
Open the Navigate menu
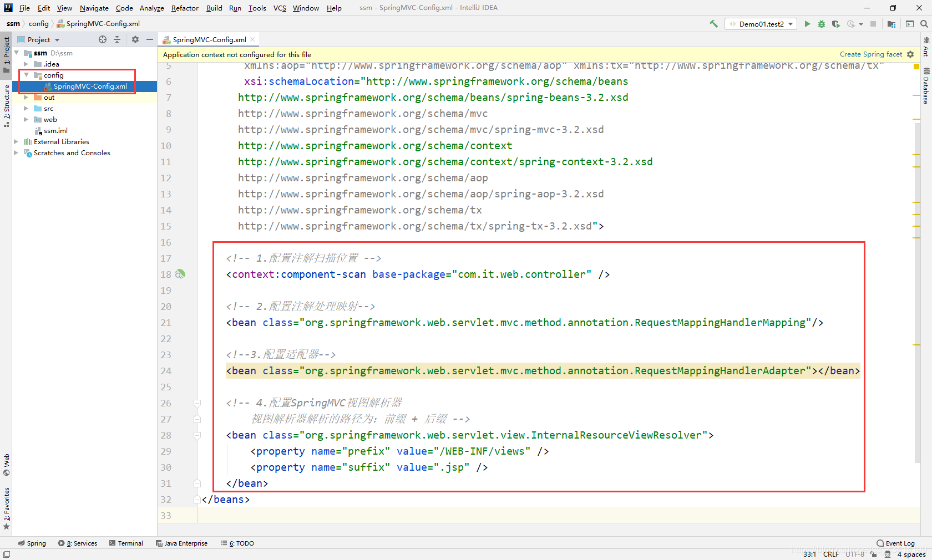[x=94, y=8]
